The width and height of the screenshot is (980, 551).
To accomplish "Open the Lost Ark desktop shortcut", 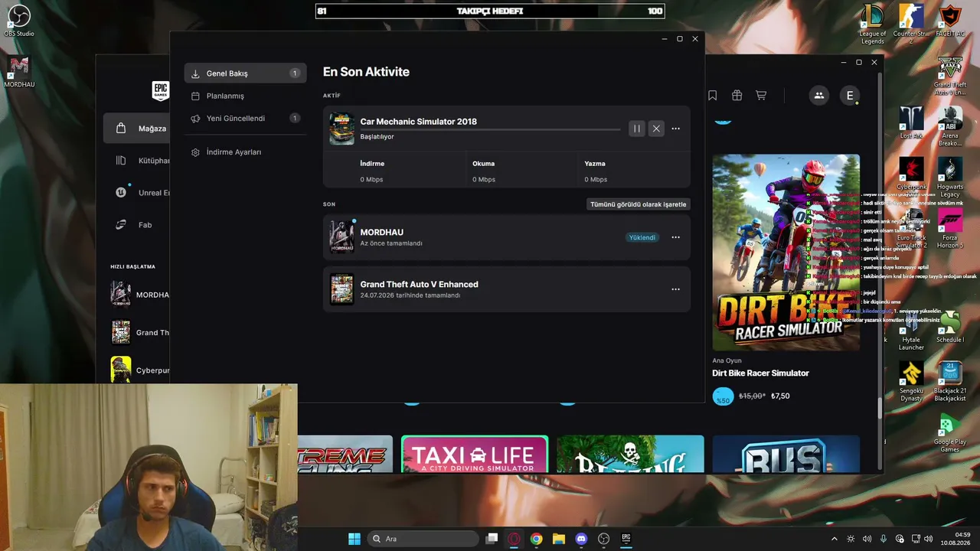I will point(911,122).
